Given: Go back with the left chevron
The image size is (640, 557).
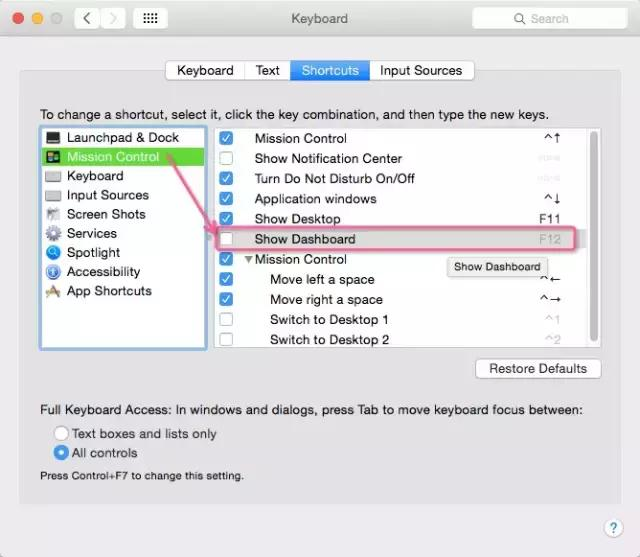Looking at the screenshot, I should pos(87,18).
